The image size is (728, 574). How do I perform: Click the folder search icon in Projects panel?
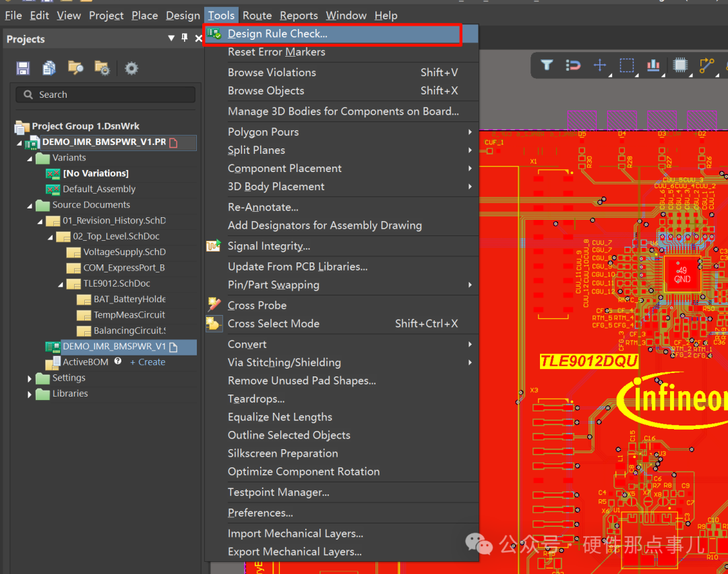(x=75, y=68)
